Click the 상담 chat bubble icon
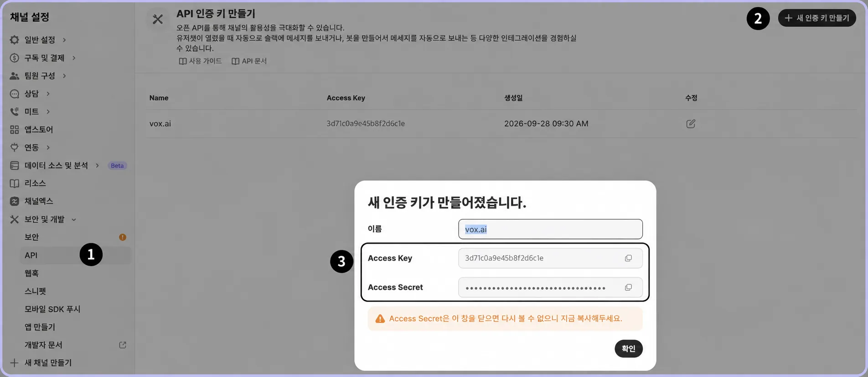868x377 pixels. click(x=15, y=94)
